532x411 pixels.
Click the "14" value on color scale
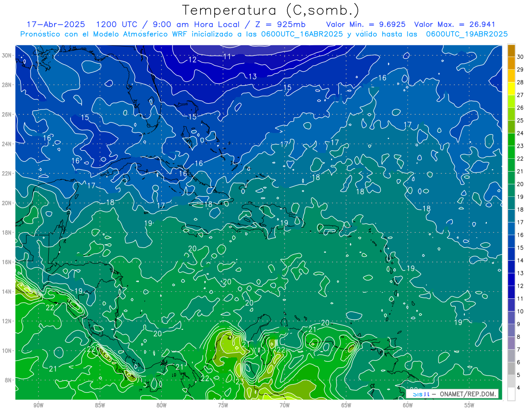click(520, 260)
